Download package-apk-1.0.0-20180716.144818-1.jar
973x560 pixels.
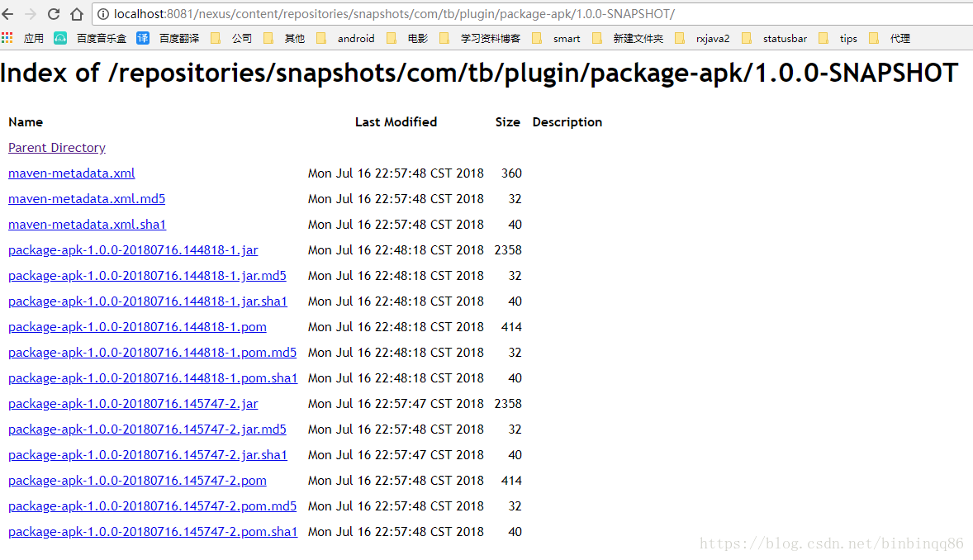(133, 250)
